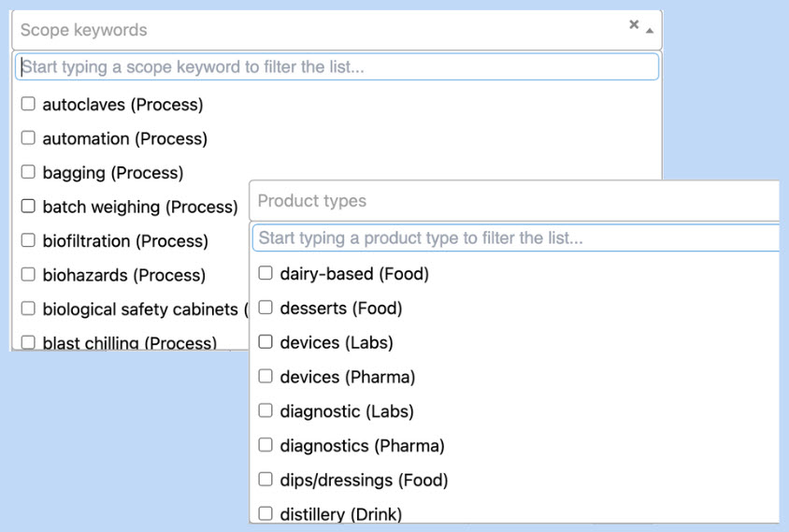The height and width of the screenshot is (532, 789).
Task: Collapse the Scope keywords dropdown arrow
Action: pyautogui.click(x=650, y=30)
